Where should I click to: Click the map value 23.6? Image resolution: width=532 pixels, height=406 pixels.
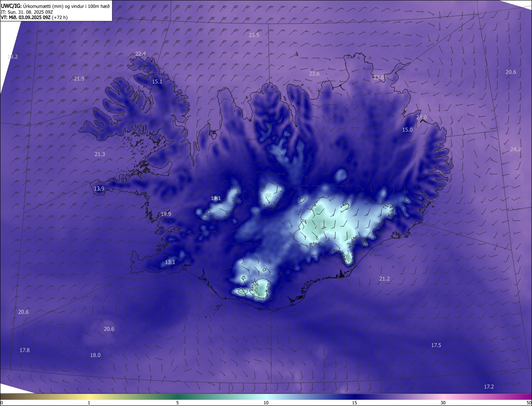(x=314, y=74)
